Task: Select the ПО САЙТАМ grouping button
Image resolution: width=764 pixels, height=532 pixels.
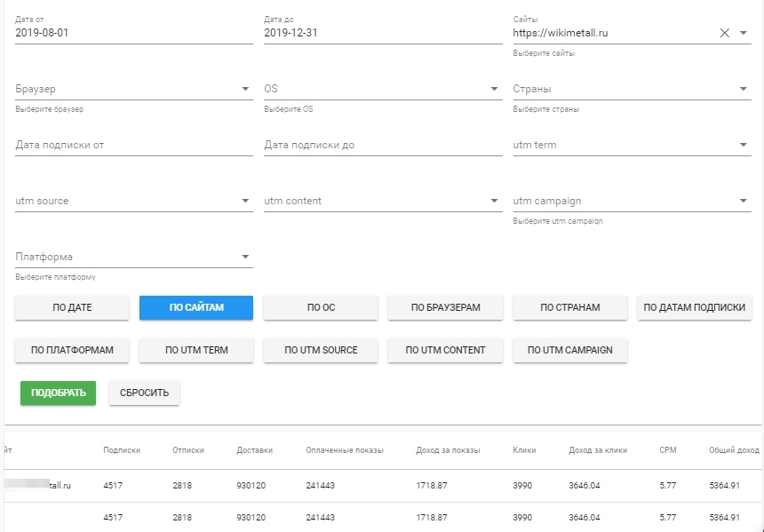Action: 196,307
